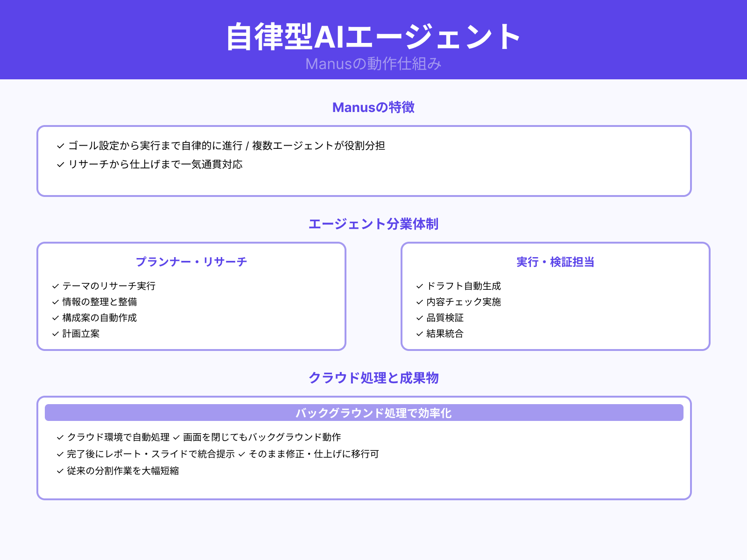Collapse the Manusの特徴 section box
The image size is (747, 560).
[x=364, y=161]
